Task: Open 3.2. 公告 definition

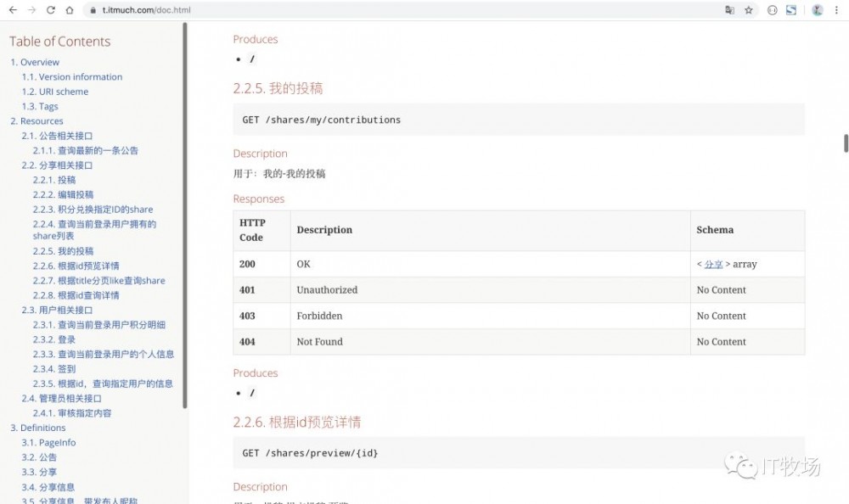Action: pos(39,456)
